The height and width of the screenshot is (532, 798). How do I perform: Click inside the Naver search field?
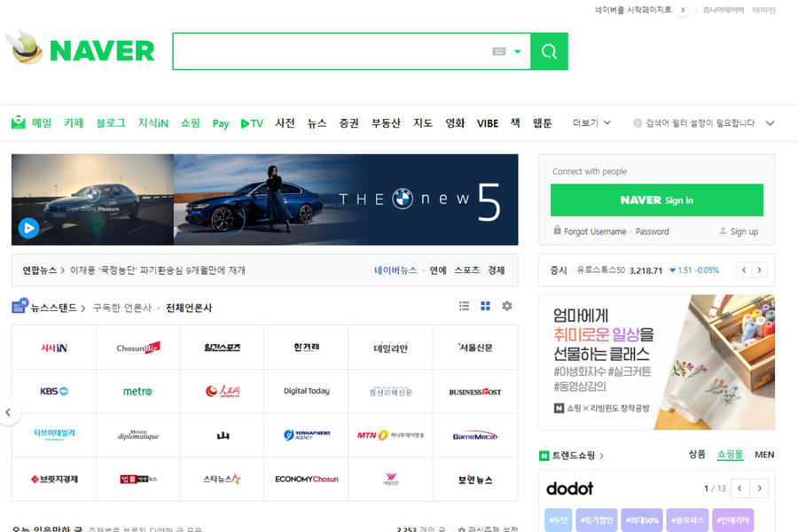pos(328,51)
